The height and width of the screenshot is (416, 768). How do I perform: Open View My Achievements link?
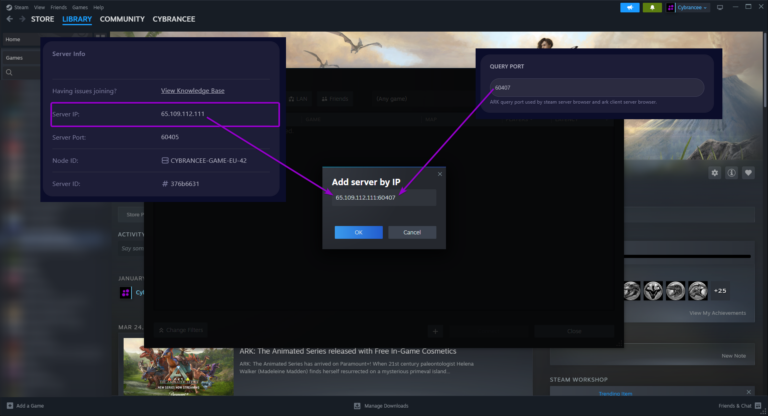coord(718,313)
